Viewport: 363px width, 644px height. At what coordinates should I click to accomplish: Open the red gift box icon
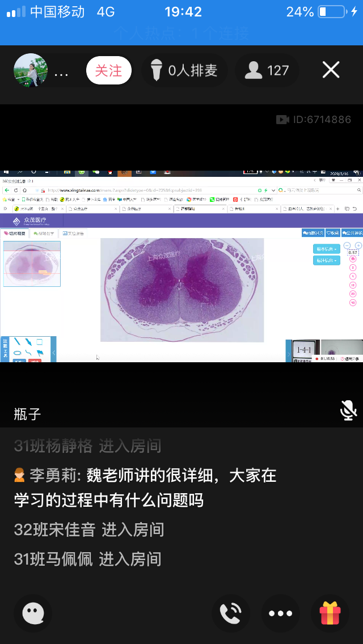click(330, 613)
